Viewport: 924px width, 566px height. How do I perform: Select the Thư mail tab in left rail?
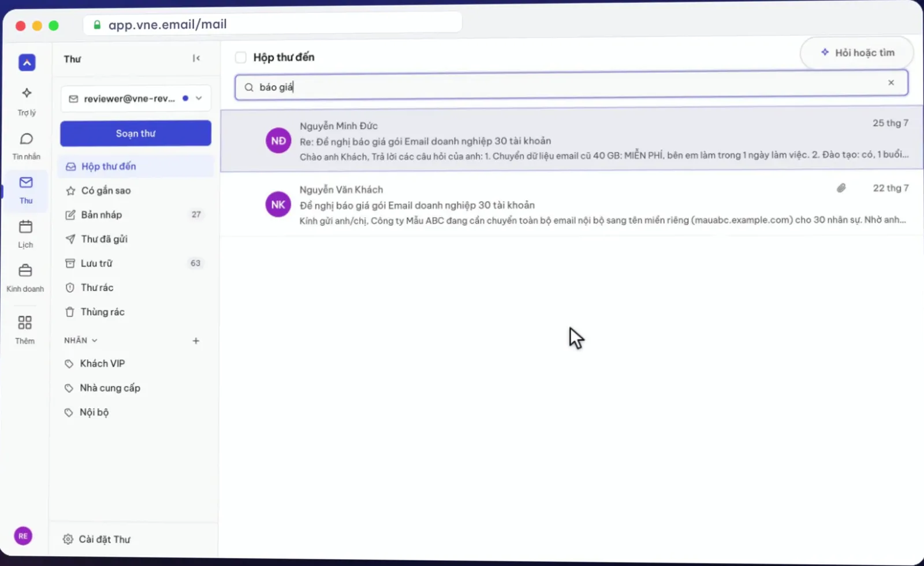click(26, 190)
